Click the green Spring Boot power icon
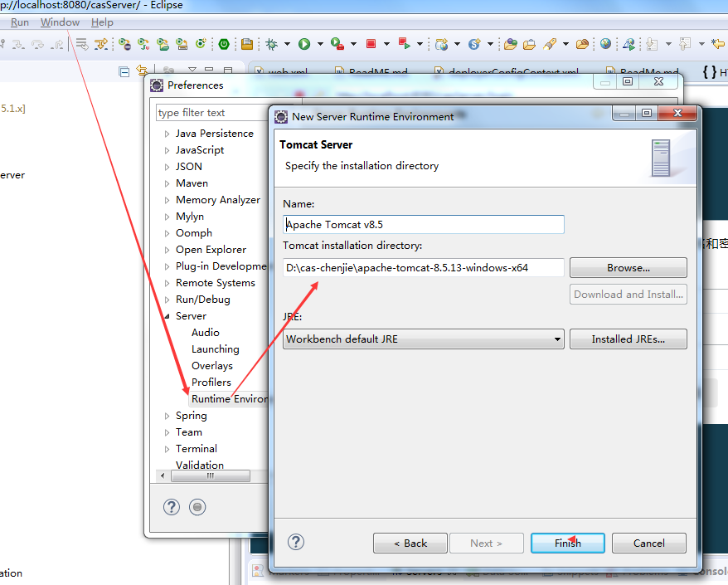728x585 pixels. 224,44
